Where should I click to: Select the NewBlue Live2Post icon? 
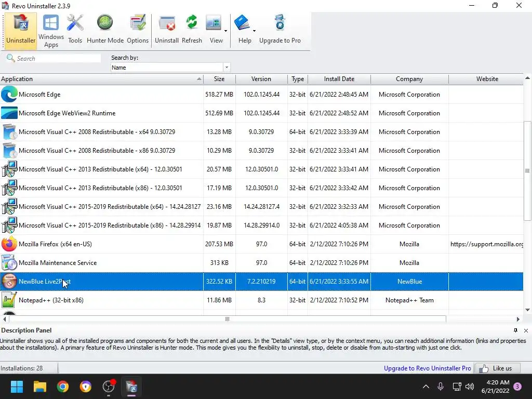click(9, 281)
